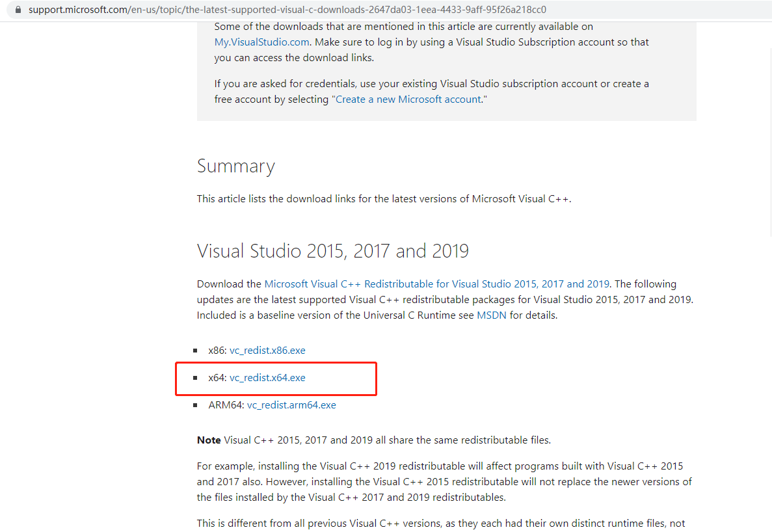Image resolution: width=772 pixels, height=532 pixels.
Task: Download vc_redist.x86.exe
Action: [267, 351]
